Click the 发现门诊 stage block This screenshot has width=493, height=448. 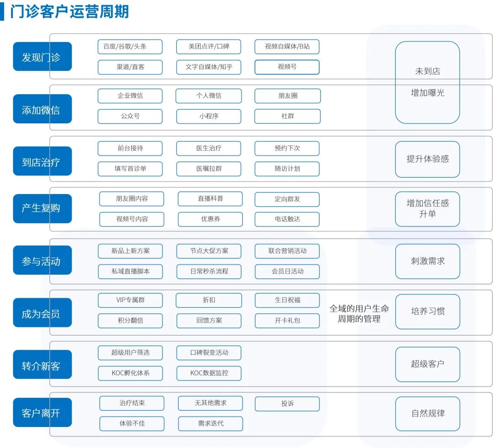[x=42, y=57]
